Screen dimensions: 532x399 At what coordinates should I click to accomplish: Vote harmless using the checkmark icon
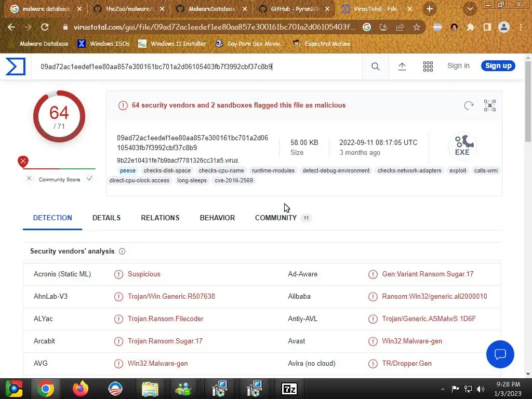click(x=89, y=179)
